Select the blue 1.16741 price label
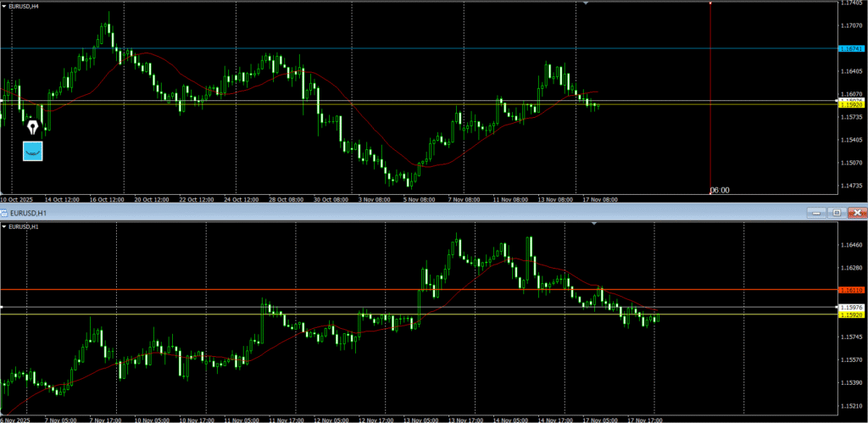Viewport: 868px width, 423px height. (x=851, y=48)
